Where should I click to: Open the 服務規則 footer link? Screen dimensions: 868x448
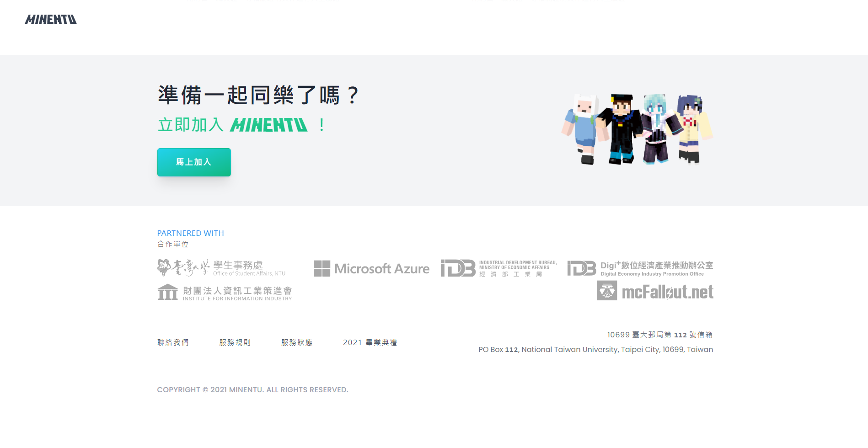coord(235,342)
